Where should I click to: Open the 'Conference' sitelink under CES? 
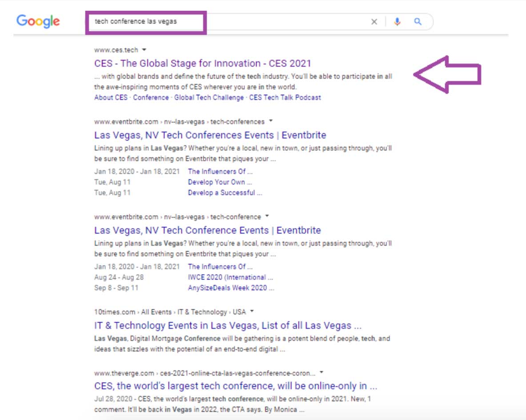(x=151, y=97)
